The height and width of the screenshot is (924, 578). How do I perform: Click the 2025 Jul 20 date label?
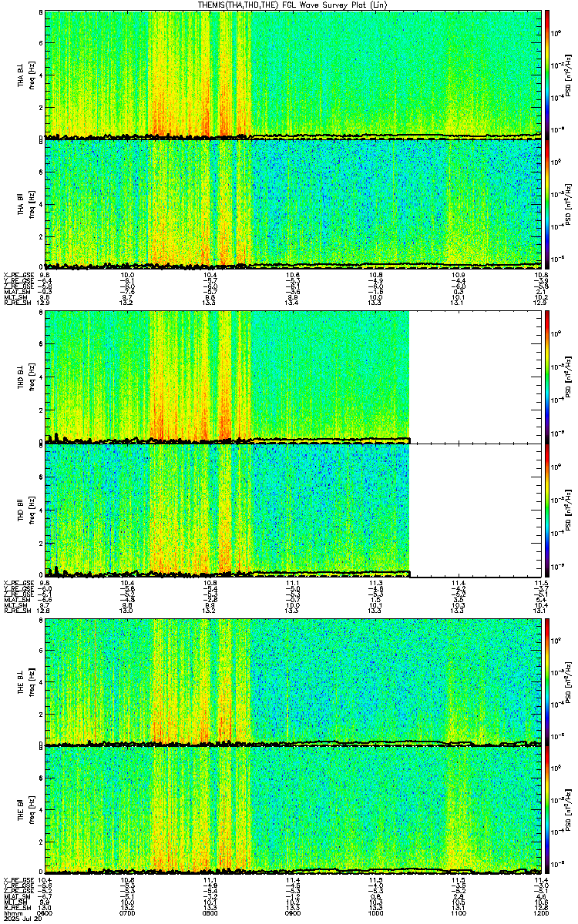(x=20, y=920)
